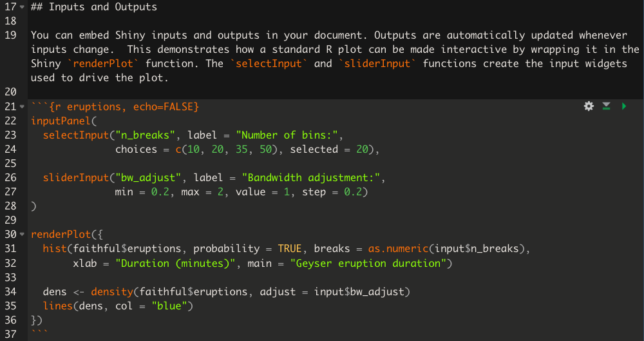Click 'input$bw_adjust' on line 34
Viewport: 644px width, 341px height.
359,291
